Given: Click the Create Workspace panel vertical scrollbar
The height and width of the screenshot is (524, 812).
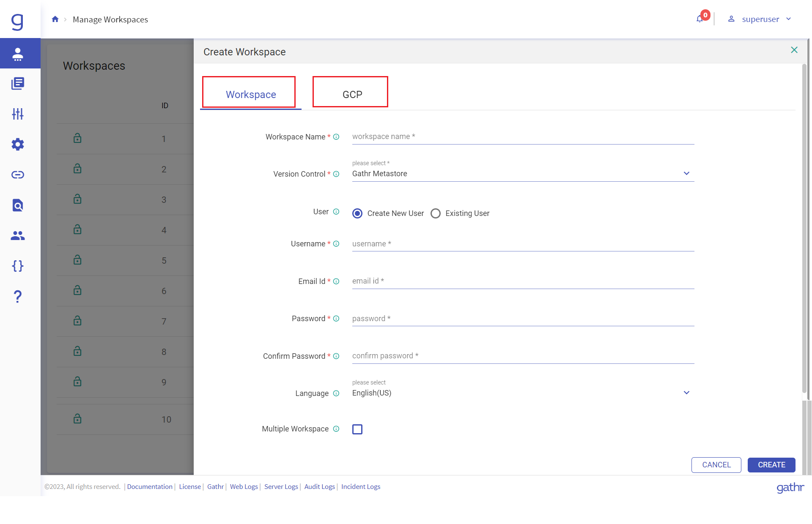Looking at the screenshot, I should 804,228.
